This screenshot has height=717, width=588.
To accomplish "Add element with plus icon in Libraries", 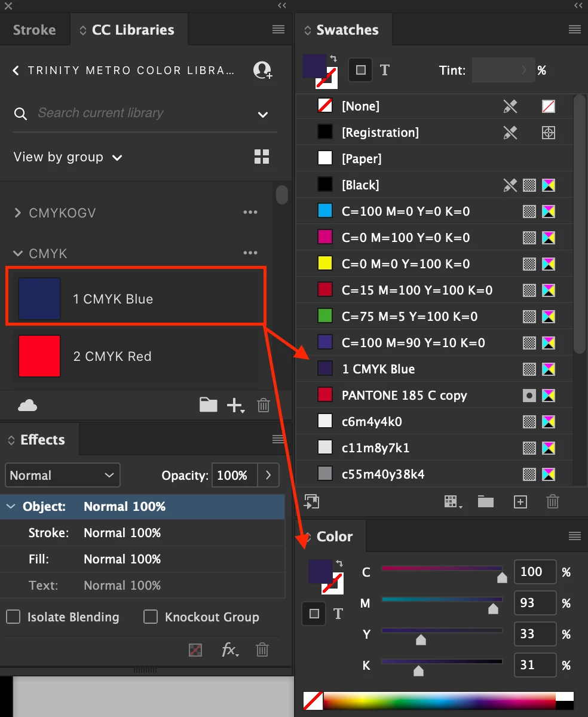I will click(235, 406).
